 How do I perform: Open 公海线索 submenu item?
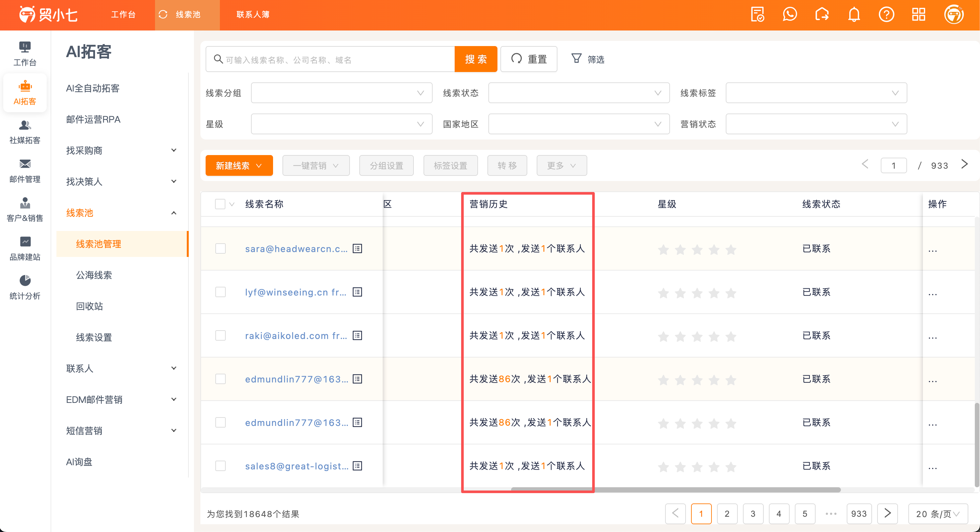[x=94, y=275]
